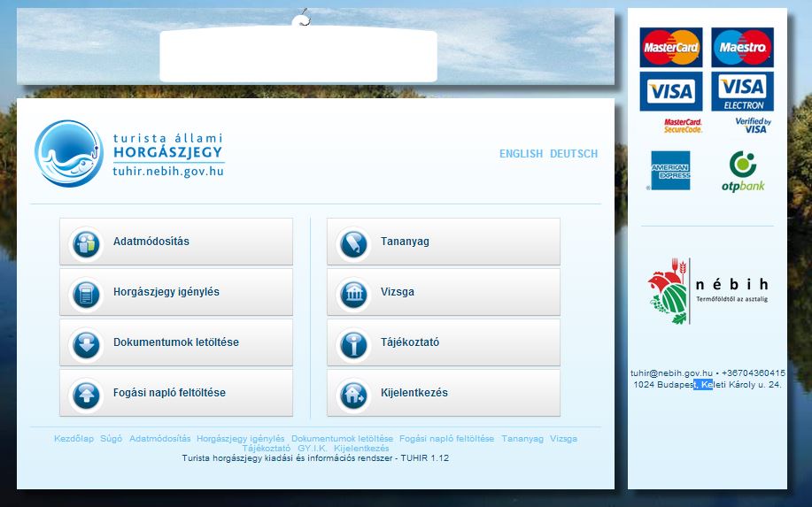Click the Maestro card logo
The image size is (812, 507).
[x=742, y=47]
